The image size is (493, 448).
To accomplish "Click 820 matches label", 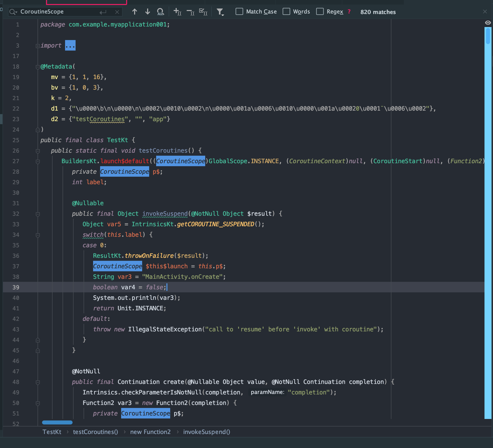I will (378, 12).
